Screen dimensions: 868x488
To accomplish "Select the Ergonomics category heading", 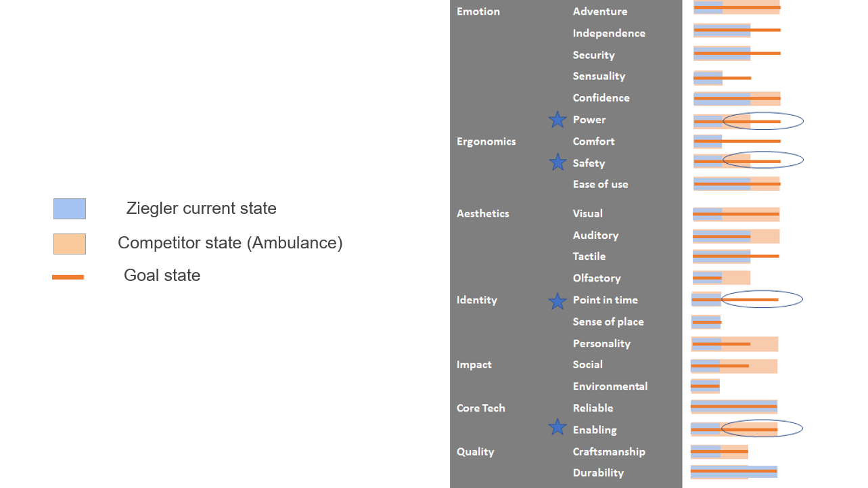I will (x=486, y=141).
